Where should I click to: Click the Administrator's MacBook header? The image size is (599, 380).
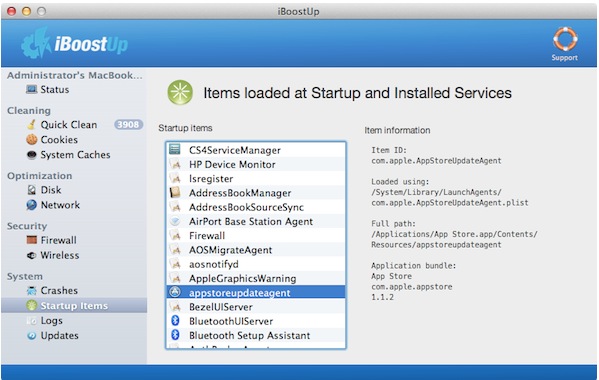point(75,75)
